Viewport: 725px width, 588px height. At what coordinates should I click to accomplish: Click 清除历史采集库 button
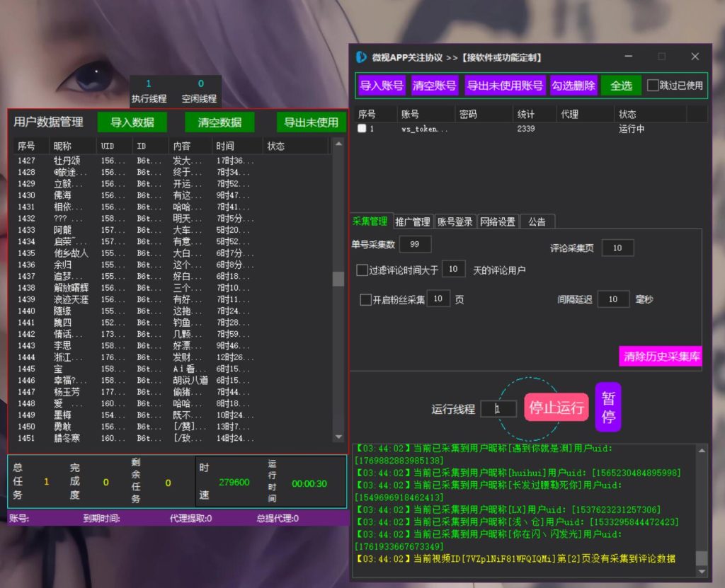pyautogui.click(x=661, y=357)
